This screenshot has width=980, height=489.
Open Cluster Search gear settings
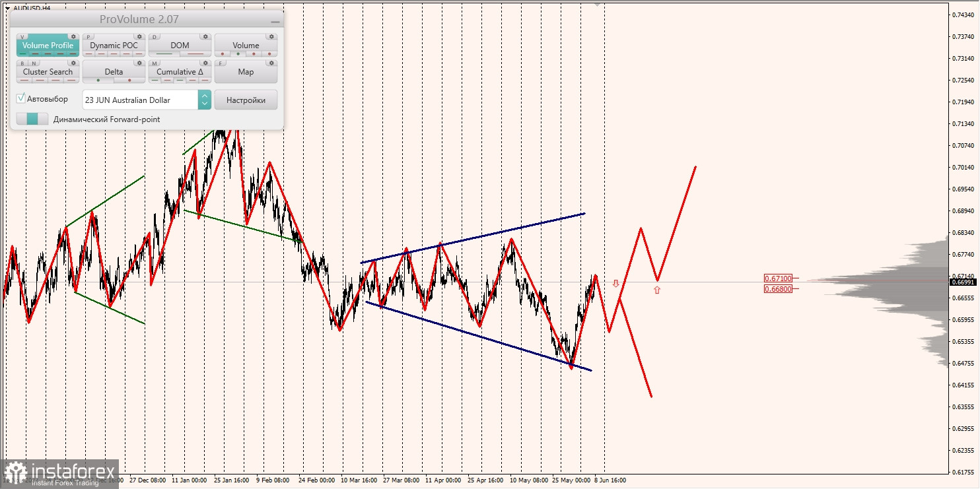73,63
